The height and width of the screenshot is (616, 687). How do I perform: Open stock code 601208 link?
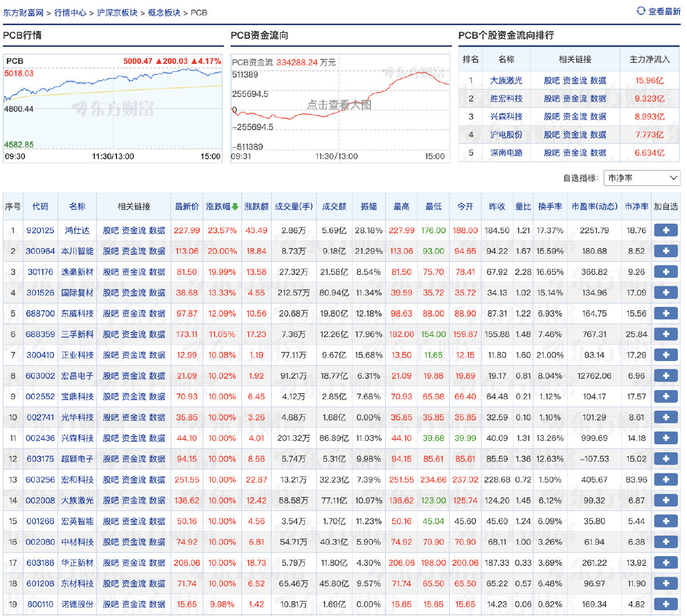pyautogui.click(x=41, y=583)
